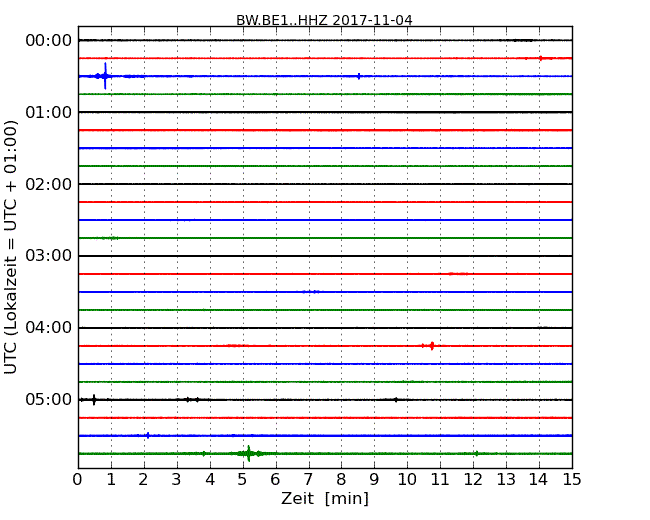Click the Zeit [min] axis label
Image resolution: width=650 pixels, height=520 pixels.
point(325,498)
